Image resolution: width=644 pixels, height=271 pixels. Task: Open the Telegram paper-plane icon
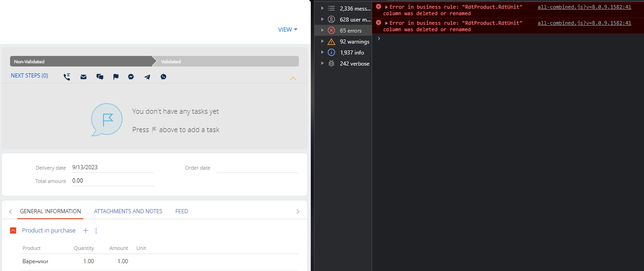(147, 77)
